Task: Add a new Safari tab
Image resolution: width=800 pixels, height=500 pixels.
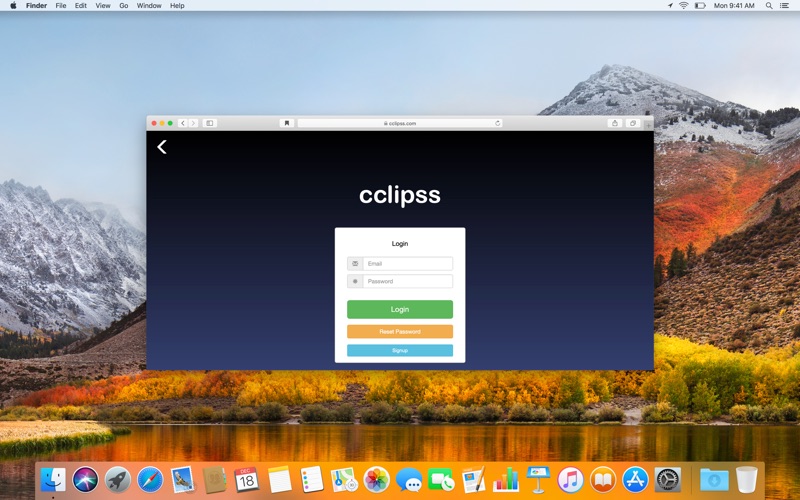Action: [x=648, y=124]
